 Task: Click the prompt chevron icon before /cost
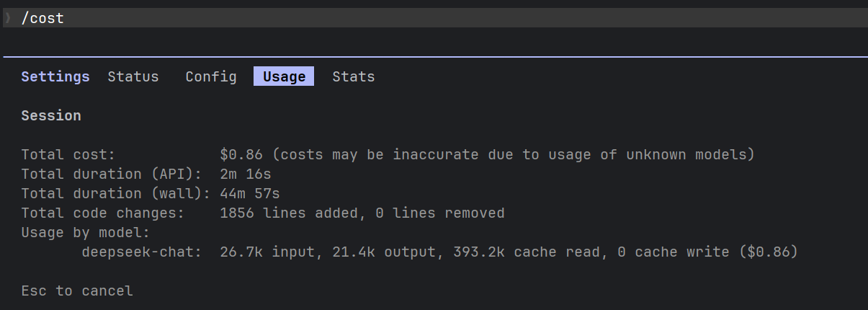[8, 18]
